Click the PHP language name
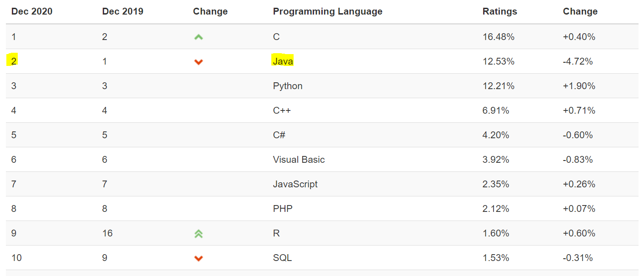Screen dimensions: 644x276 [x=283, y=209]
